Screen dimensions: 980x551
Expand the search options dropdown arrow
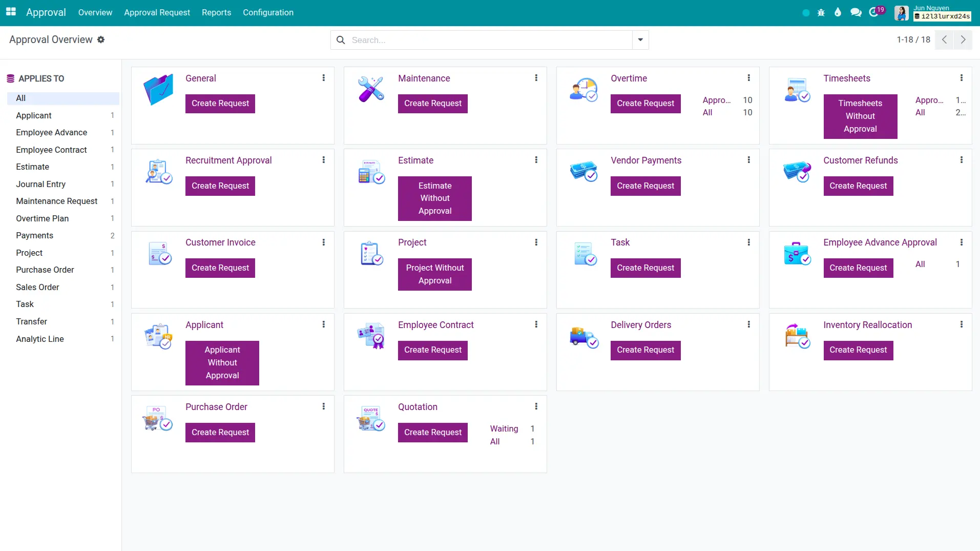tap(640, 40)
